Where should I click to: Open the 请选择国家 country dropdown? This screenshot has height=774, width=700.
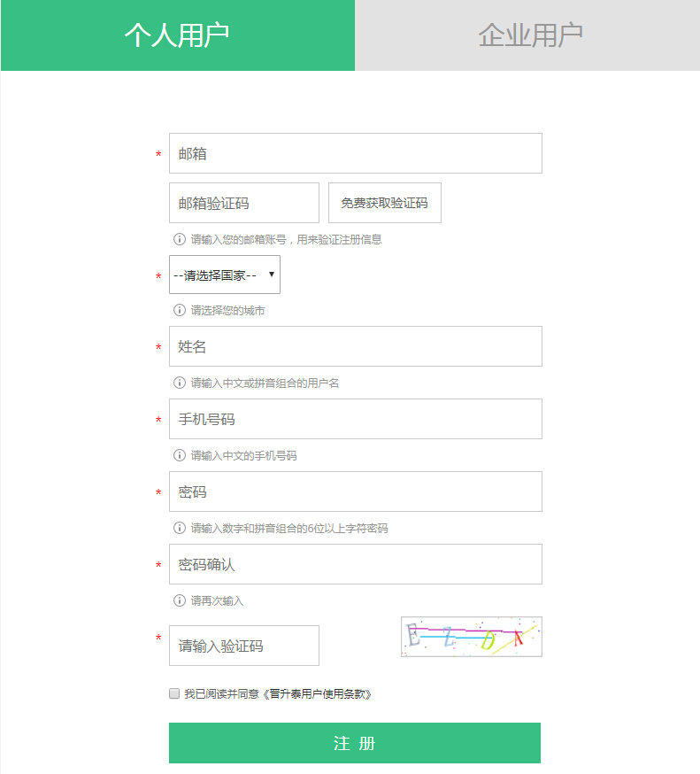click(x=225, y=275)
